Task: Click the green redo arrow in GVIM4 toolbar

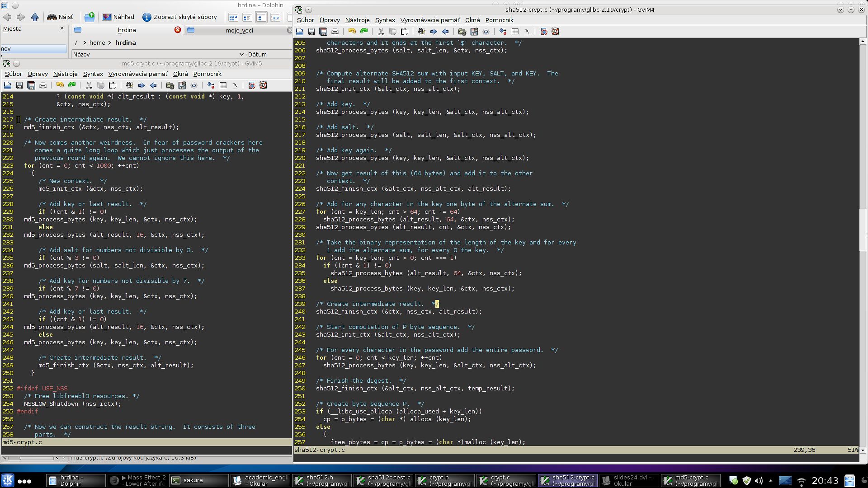Action: (x=364, y=32)
